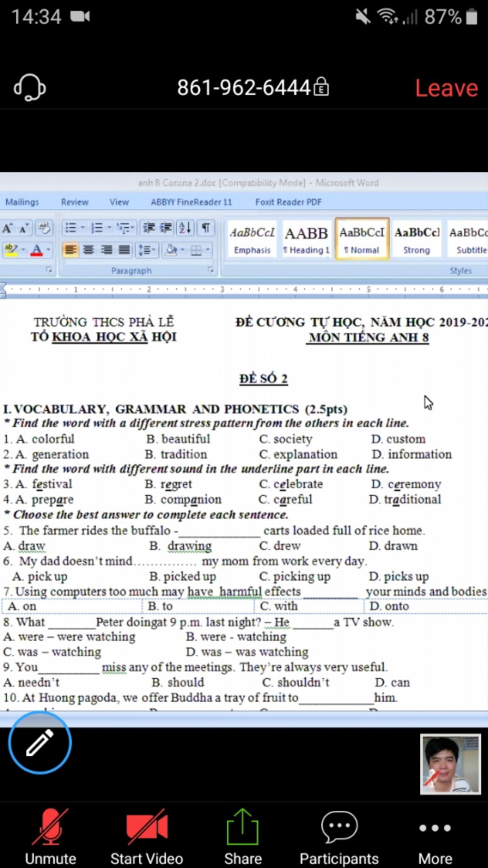This screenshot has height=868, width=488.
Task: Toggle Justify alignment
Action: click(124, 249)
